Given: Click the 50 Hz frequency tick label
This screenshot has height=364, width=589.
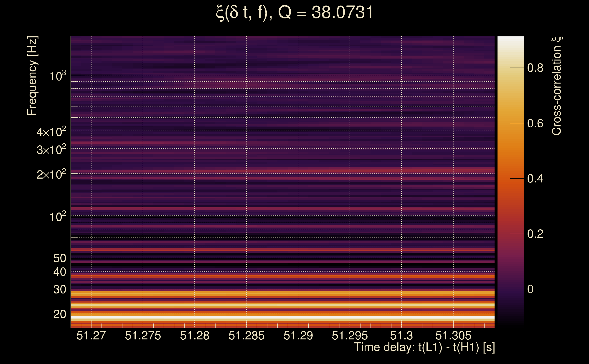Looking at the screenshot, I should click(59, 258).
